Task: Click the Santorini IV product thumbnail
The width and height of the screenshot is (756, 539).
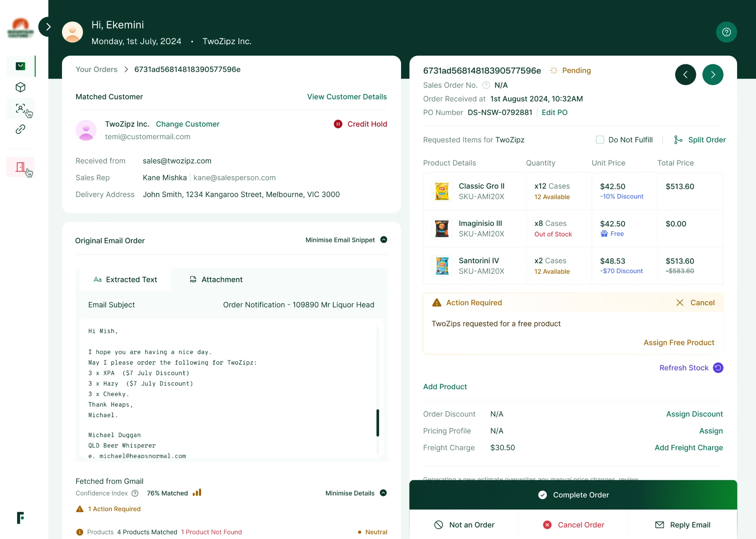Action: pyautogui.click(x=442, y=266)
